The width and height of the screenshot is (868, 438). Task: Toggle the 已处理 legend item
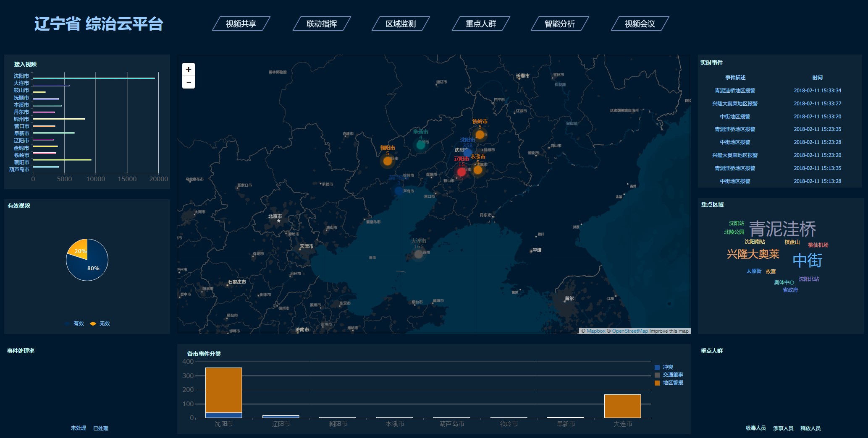coord(100,428)
